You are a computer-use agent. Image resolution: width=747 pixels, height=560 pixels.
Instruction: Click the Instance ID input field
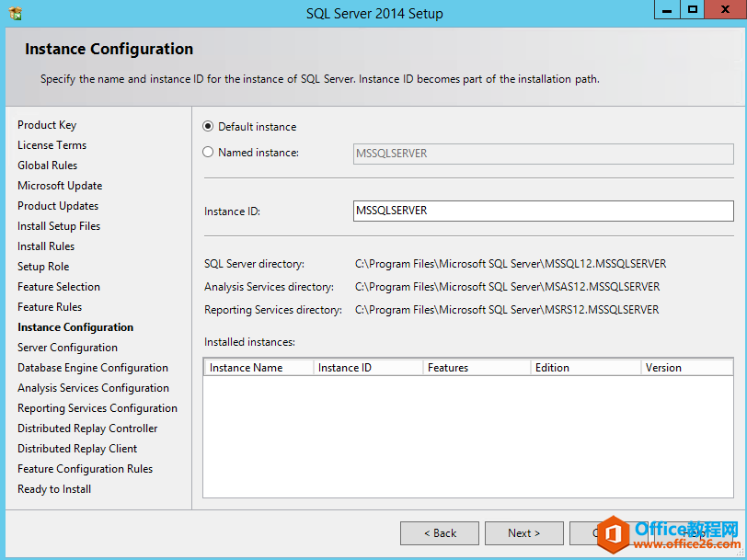pyautogui.click(x=543, y=211)
